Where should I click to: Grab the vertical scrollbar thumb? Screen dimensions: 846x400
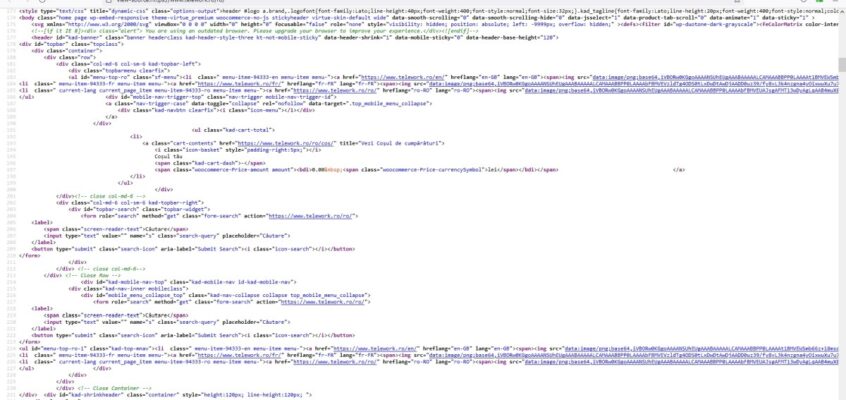click(x=842, y=65)
